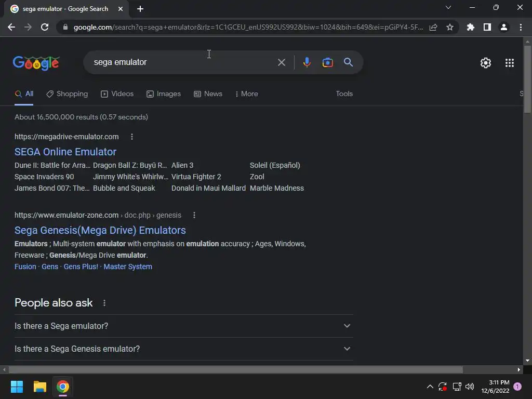Screen dimensions: 532x399
Task: Open Bubble and Squeak link
Action: point(124,188)
